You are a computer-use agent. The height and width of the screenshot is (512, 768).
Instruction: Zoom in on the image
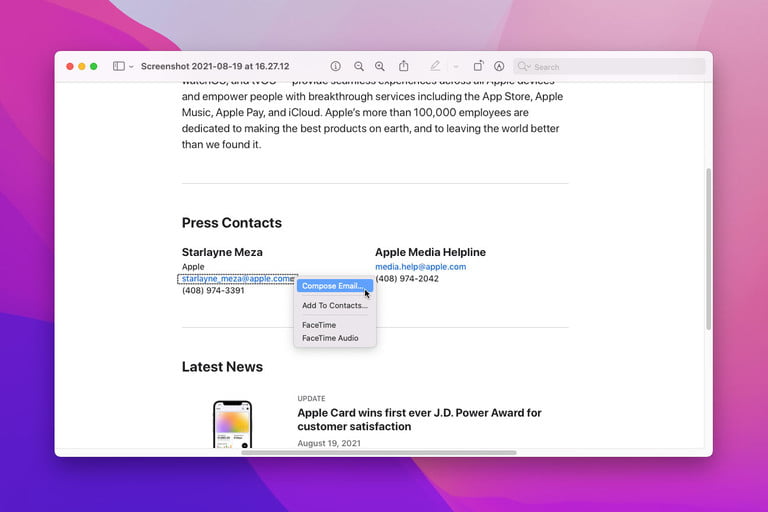coord(380,66)
